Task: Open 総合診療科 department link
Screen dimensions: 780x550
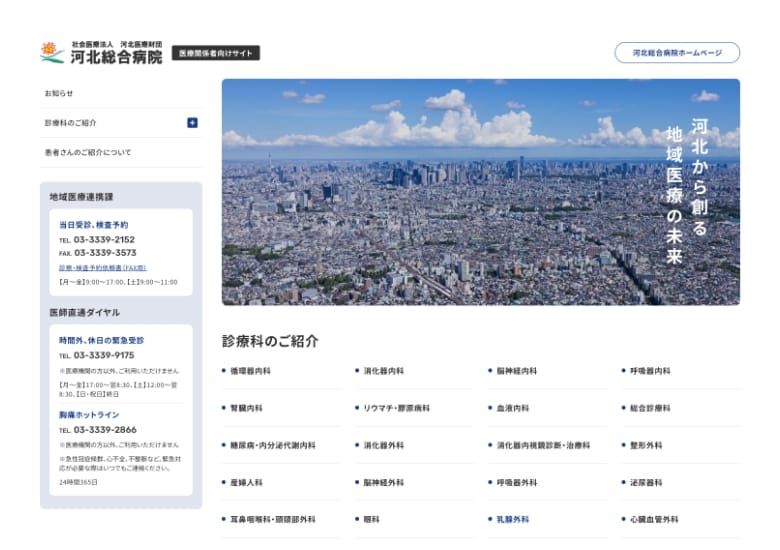Action: coord(650,408)
